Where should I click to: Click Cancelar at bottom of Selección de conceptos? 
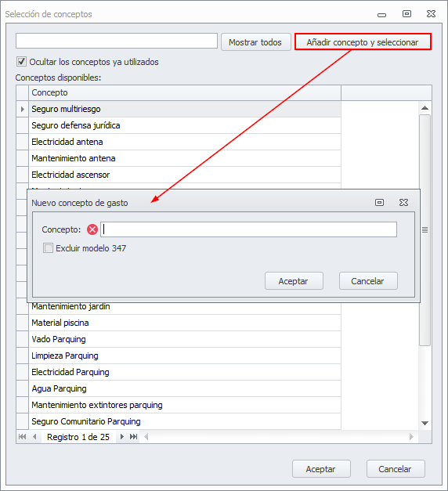click(396, 469)
